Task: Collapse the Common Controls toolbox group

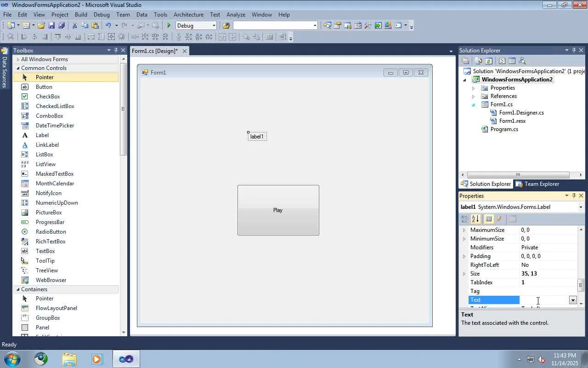Action: [x=18, y=68]
